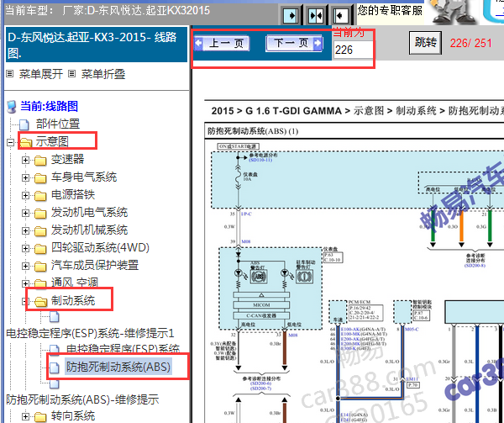Click the 汽车成员保护装置 folder icon
This screenshot has width=504, height=423.
pos(40,267)
